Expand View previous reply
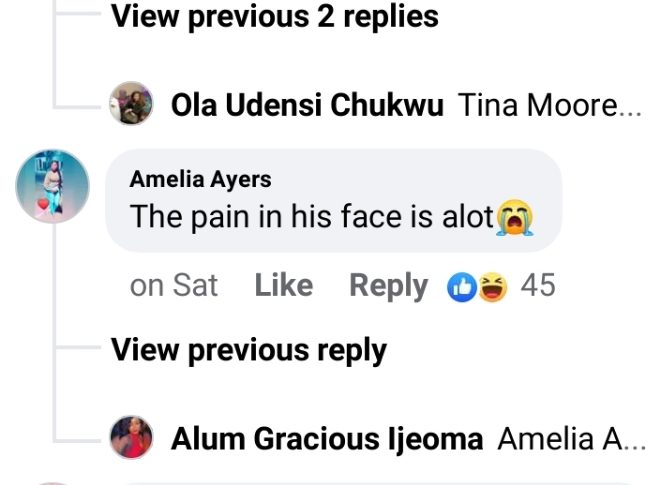Viewport: 669px width, 485px height. click(248, 350)
